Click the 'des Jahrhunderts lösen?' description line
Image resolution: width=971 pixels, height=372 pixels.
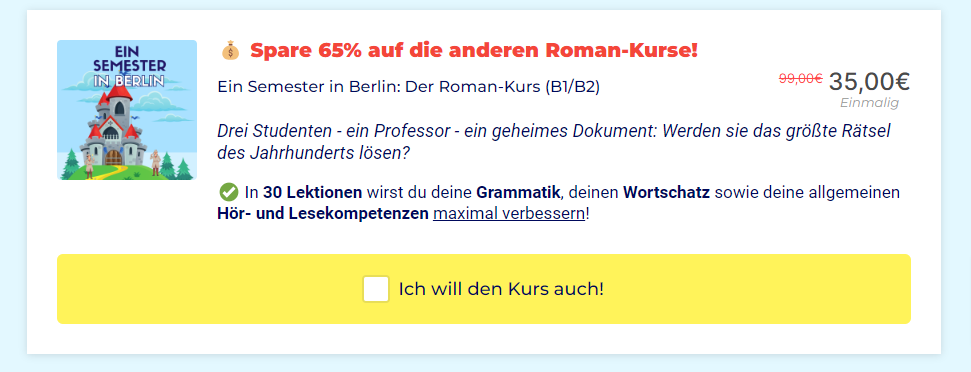pyautogui.click(x=314, y=152)
